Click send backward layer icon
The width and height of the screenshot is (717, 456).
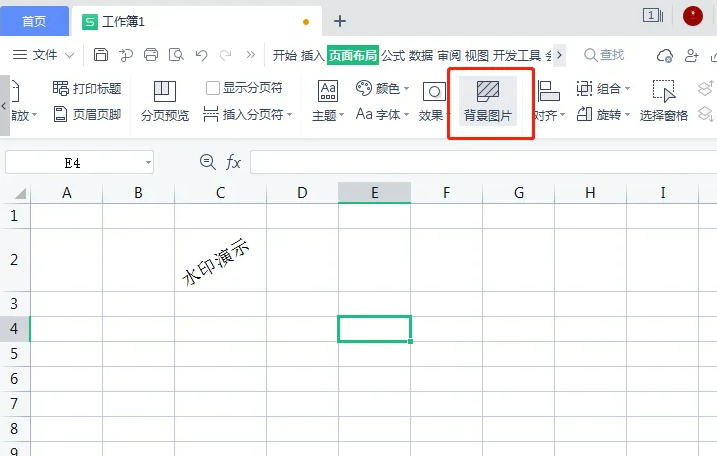pyautogui.click(x=706, y=114)
